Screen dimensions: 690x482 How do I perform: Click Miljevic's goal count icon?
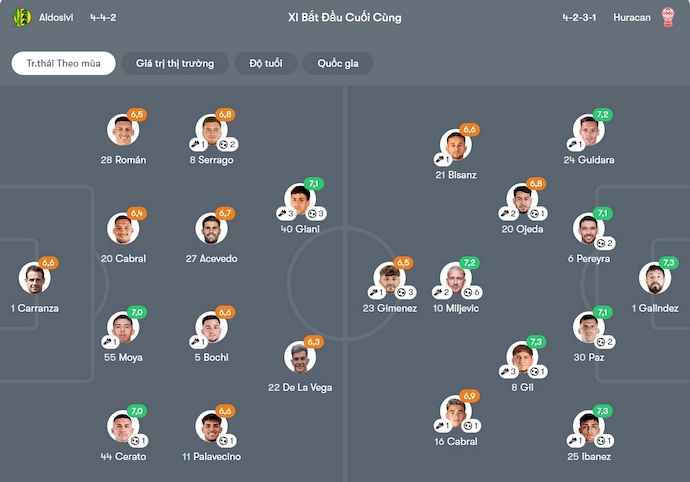point(466,292)
